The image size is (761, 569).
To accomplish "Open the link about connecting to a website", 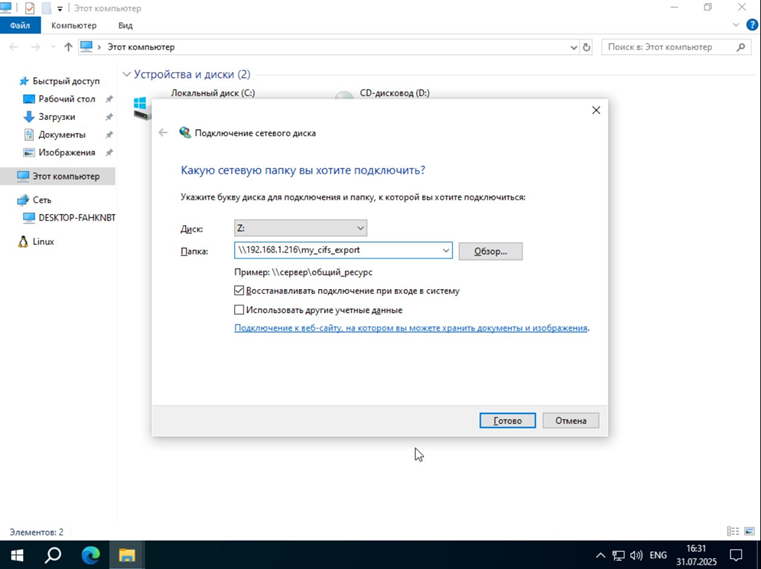I will click(x=411, y=328).
